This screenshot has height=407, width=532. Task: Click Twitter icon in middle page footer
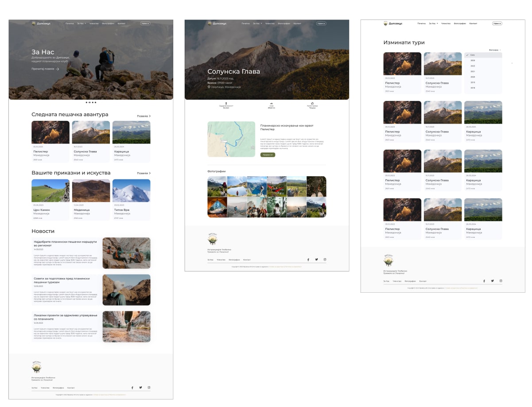pos(316,260)
